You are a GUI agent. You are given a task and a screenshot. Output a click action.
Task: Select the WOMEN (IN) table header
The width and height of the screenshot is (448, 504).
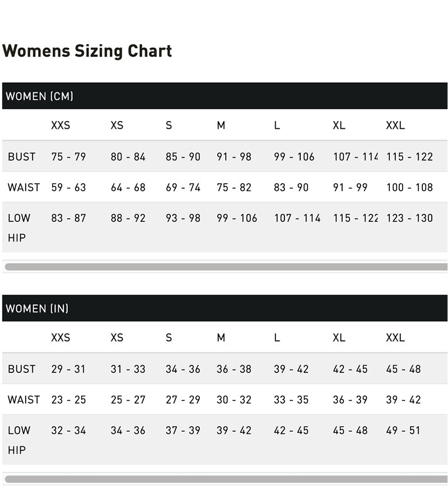pos(37,309)
